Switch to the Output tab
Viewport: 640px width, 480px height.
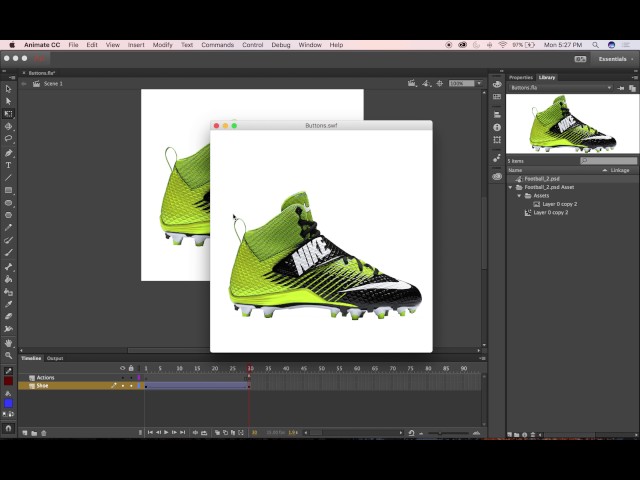pyautogui.click(x=55, y=358)
